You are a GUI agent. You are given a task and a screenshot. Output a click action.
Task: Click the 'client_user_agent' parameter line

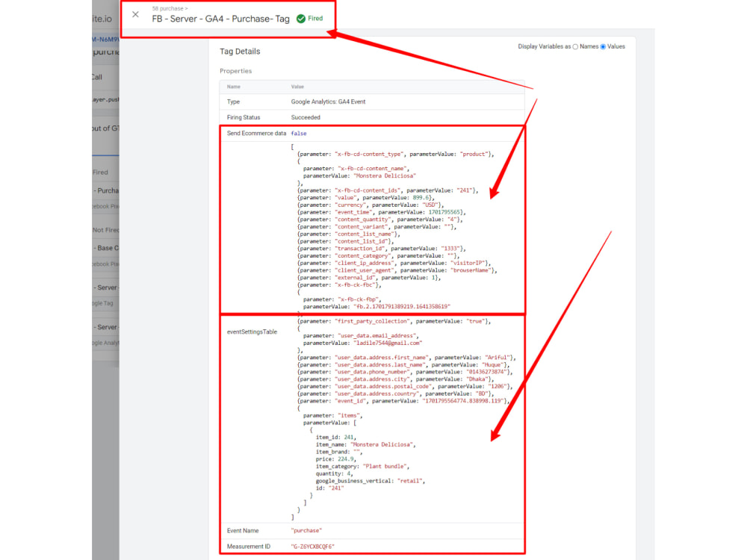click(397, 270)
